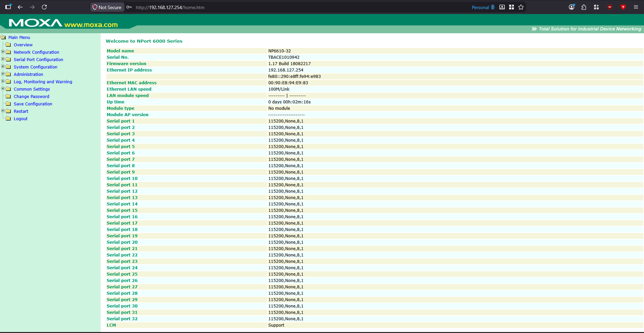The height and width of the screenshot is (333, 644).
Task: Click the Overview folder icon in sidebar
Action: [8, 45]
